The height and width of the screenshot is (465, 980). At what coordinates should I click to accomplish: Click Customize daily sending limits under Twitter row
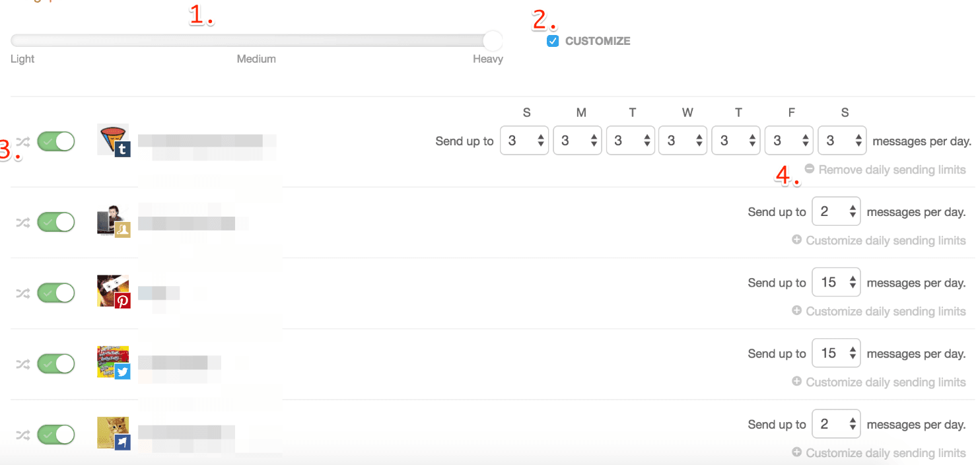click(x=886, y=382)
